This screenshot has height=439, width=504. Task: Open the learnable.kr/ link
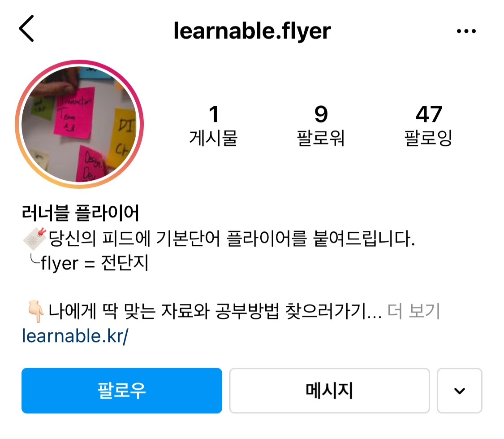click(x=75, y=336)
